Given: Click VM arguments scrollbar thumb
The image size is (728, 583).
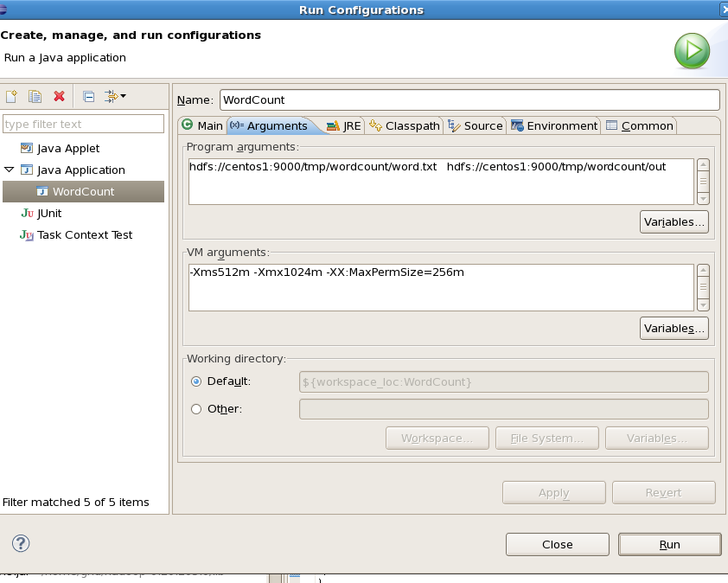Looking at the screenshot, I should coord(704,287).
